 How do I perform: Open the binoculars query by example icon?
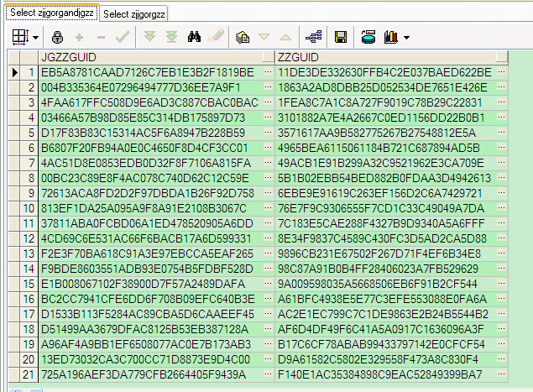coord(194,37)
